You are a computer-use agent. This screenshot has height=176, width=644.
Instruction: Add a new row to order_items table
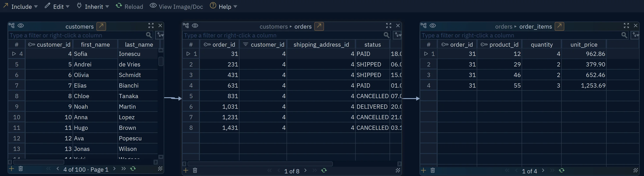[x=423, y=170]
